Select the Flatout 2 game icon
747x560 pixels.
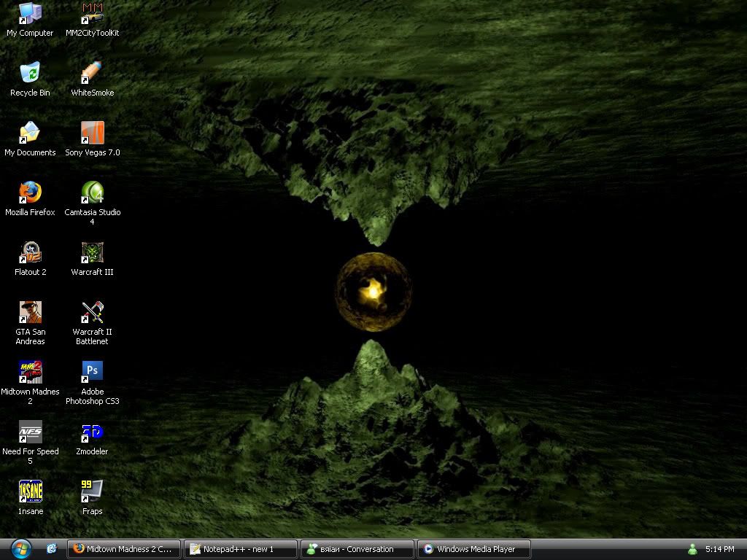(30, 252)
